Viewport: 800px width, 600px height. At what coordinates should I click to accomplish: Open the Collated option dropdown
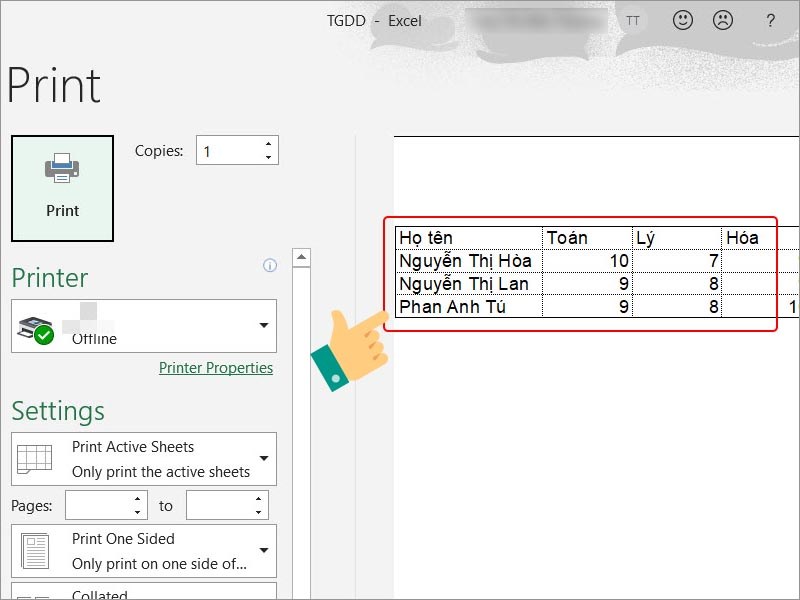264,593
